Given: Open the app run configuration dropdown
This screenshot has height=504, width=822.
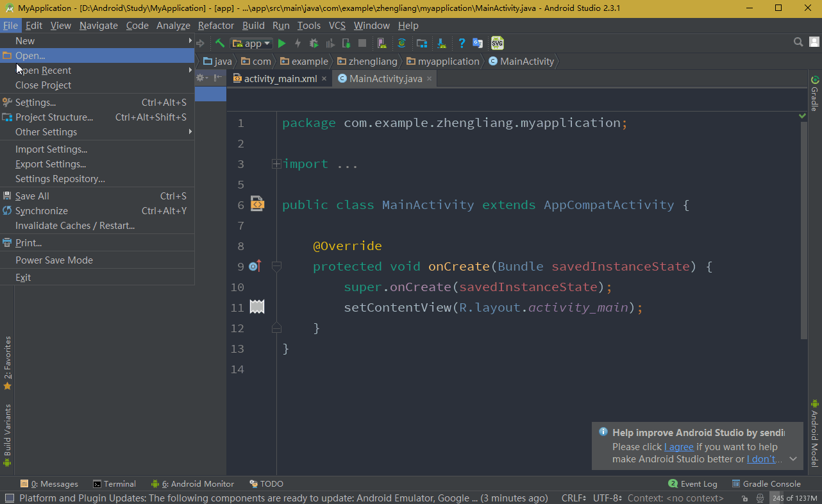Looking at the screenshot, I should tap(251, 44).
